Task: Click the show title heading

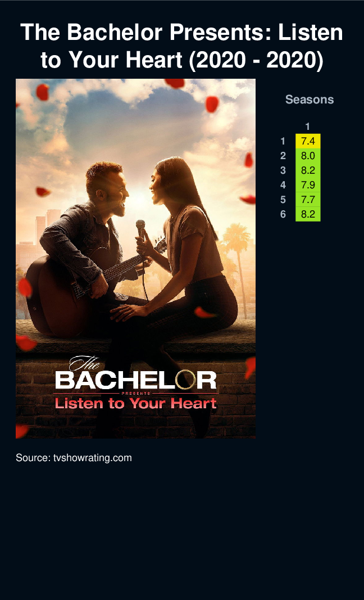Action: pyautogui.click(x=182, y=46)
